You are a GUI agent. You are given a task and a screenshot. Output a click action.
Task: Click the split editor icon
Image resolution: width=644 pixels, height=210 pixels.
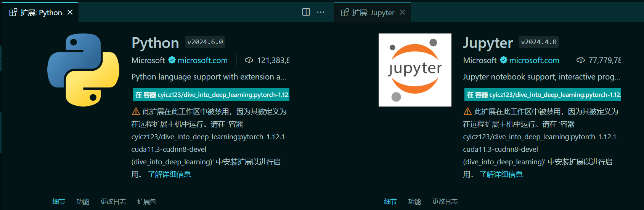306,12
